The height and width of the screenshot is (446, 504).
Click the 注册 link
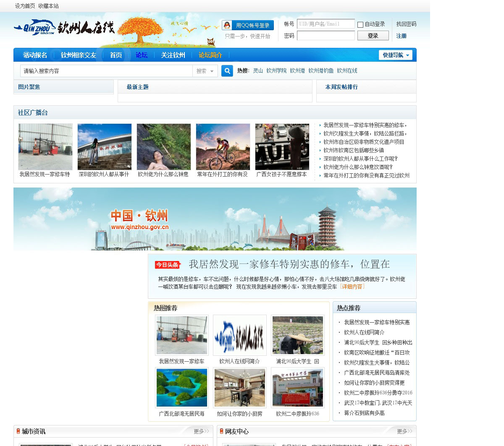(401, 36)
